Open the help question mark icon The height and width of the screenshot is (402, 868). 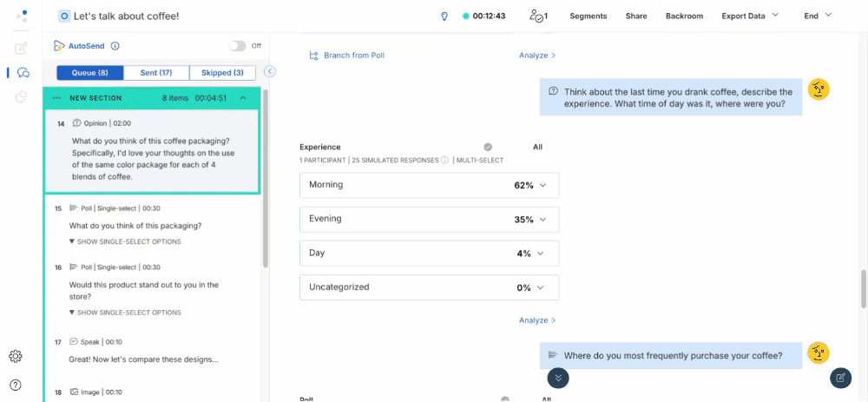click(x=16, y=385)
